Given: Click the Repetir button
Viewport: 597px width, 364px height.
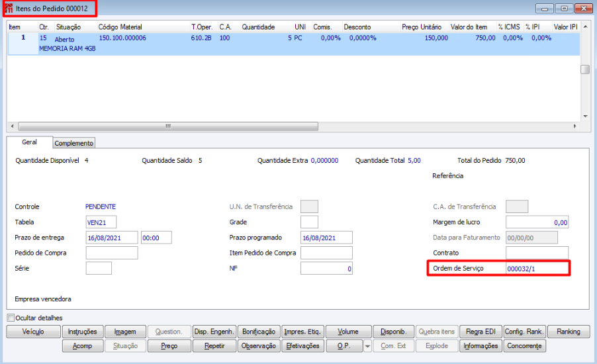Looking at the screenshot, I should 214,346.
